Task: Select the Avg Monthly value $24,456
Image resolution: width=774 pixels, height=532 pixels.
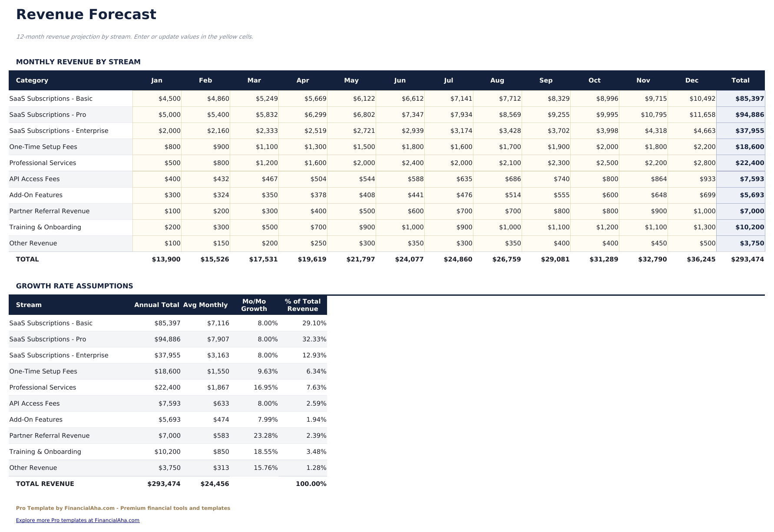Action: [x=215, y=483]
